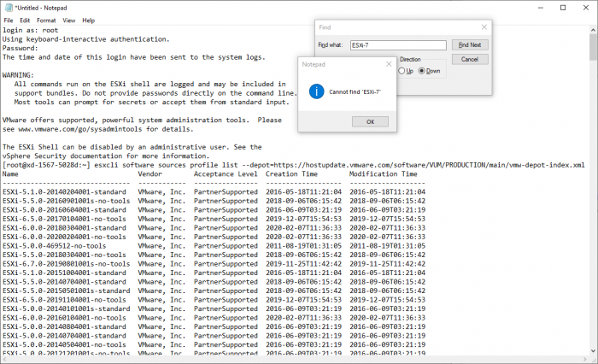598x364 pixels.
Task: Close the Find dialog
Action: pyautogui.click(x=484, y=27)
